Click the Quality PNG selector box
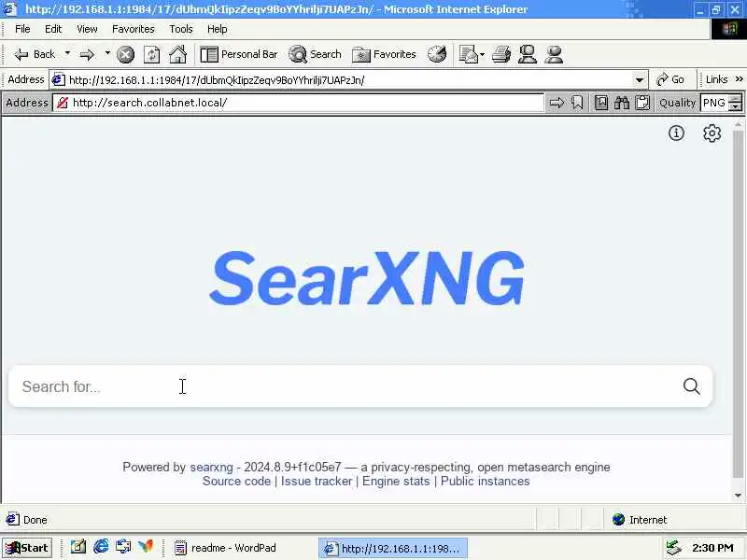Screen dimensions: 747x560 [x=715, y=103]
